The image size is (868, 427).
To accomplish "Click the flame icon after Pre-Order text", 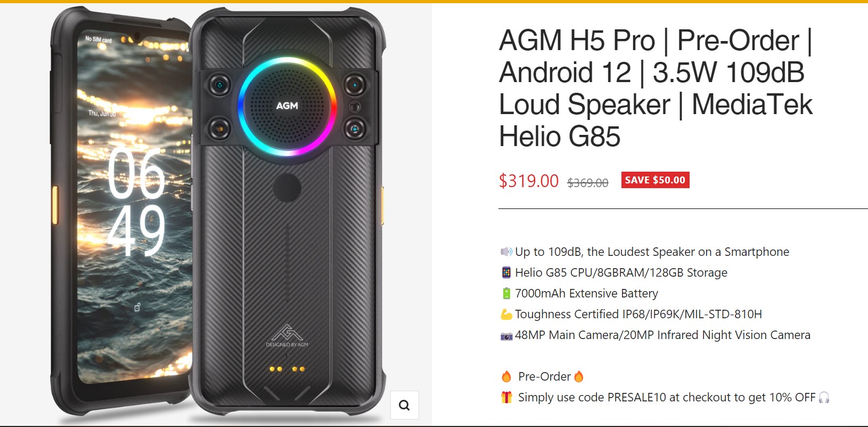I will 579,376.
